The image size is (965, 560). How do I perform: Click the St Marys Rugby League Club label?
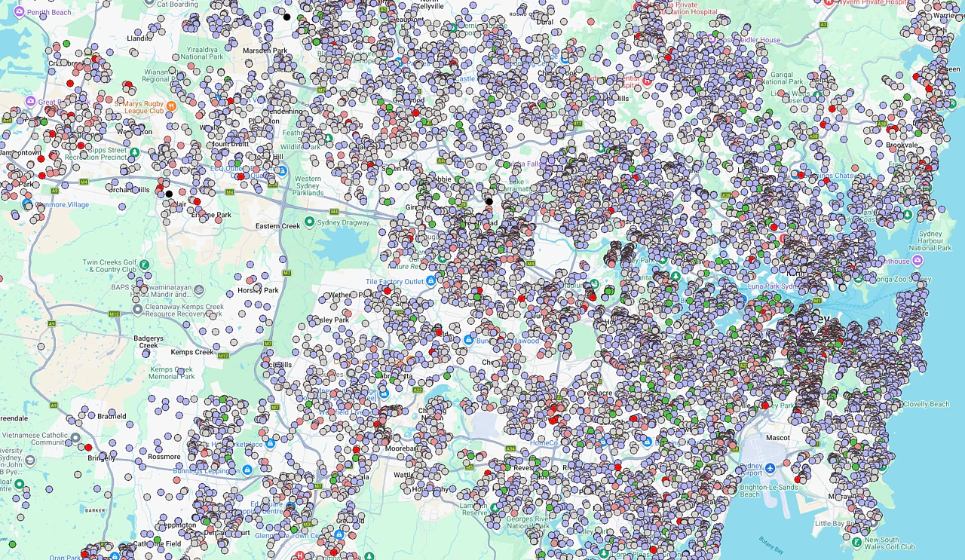[x=140, y=106]
